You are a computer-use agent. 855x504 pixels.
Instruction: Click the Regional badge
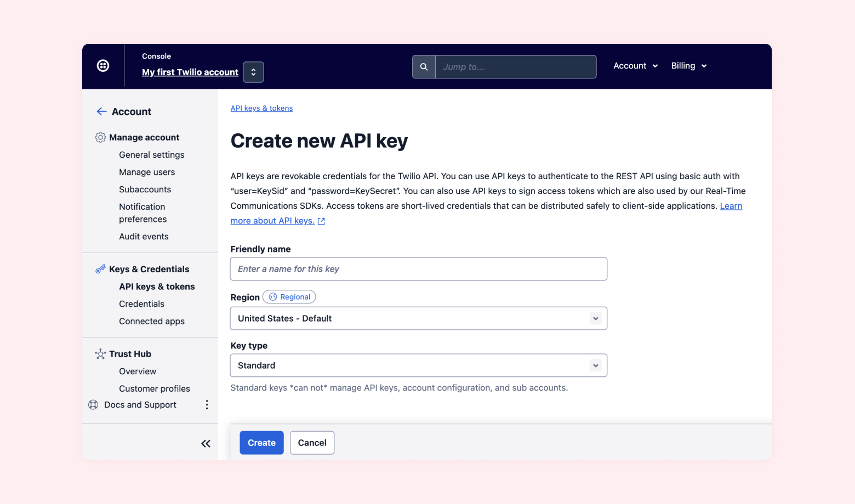289,297
